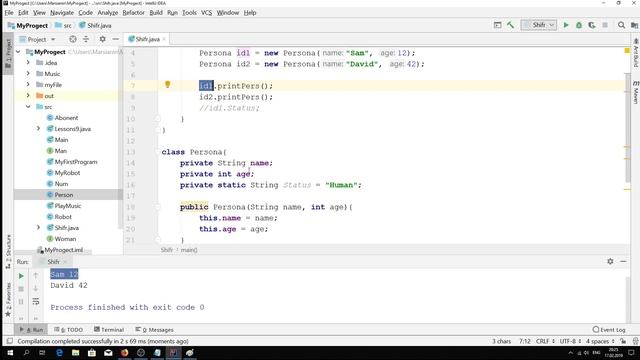Toggle soft-wrap icon in the Run panel

point(36,302)
